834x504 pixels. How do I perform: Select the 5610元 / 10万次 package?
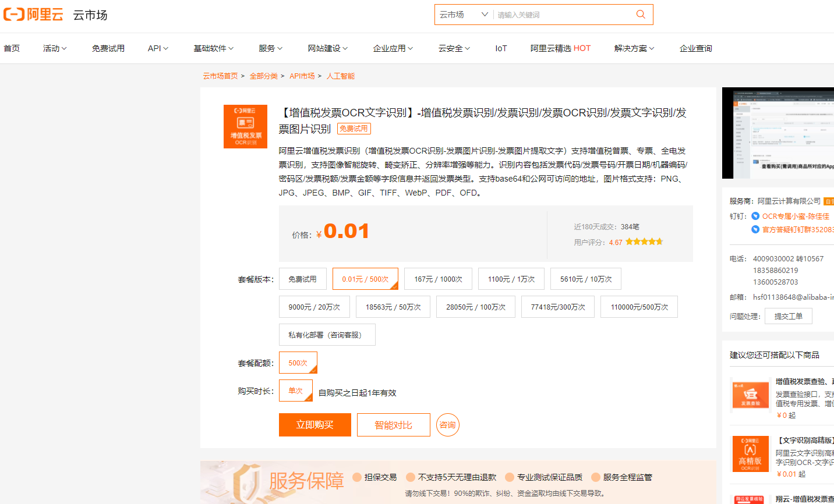click(x=586, y=279)
